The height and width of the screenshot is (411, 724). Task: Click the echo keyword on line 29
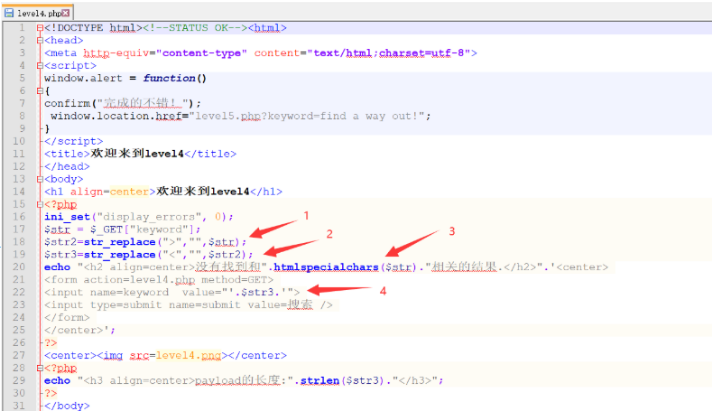point(57,381)
